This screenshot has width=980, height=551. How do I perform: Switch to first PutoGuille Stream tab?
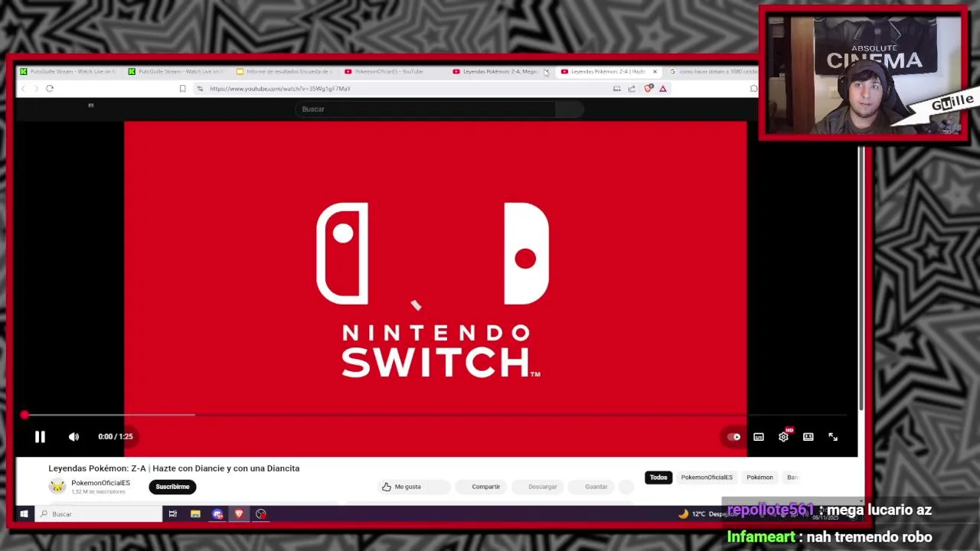click(x=69, y=72)
